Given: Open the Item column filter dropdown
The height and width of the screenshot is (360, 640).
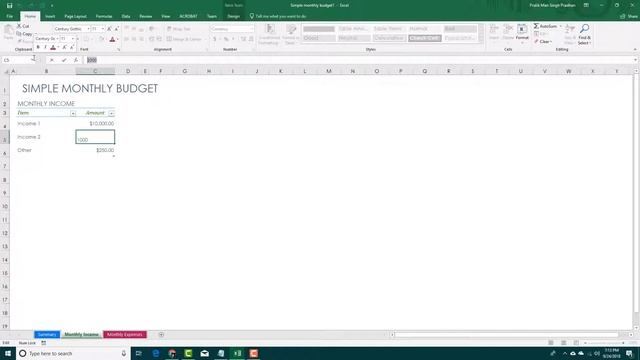Looking at the screenshot, I should (x=73, y=113).
